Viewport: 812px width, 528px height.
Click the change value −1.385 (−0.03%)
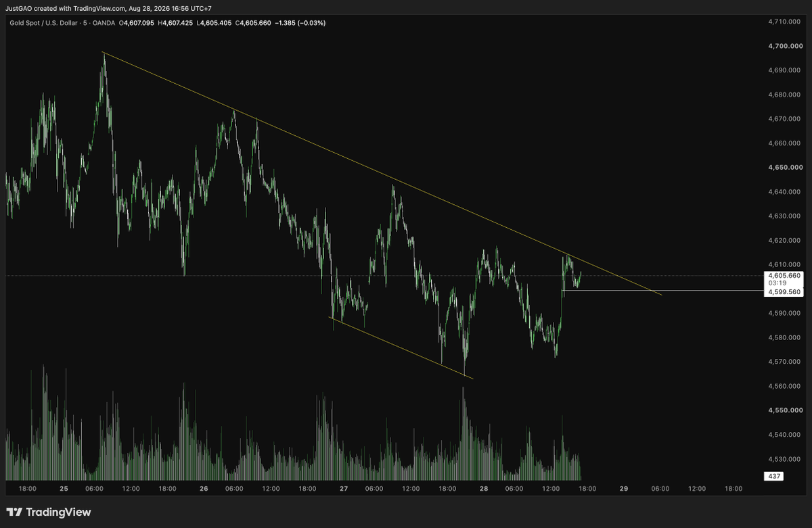click(300, 23)
